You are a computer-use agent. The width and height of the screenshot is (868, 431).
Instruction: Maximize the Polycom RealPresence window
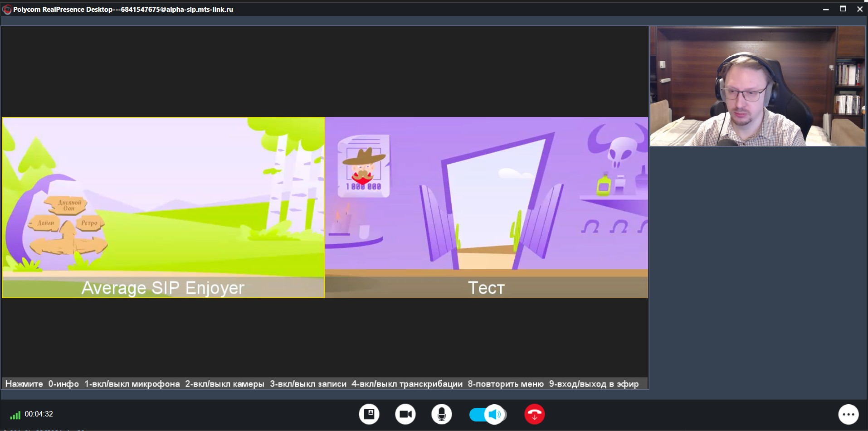click(x=843, y=9)
